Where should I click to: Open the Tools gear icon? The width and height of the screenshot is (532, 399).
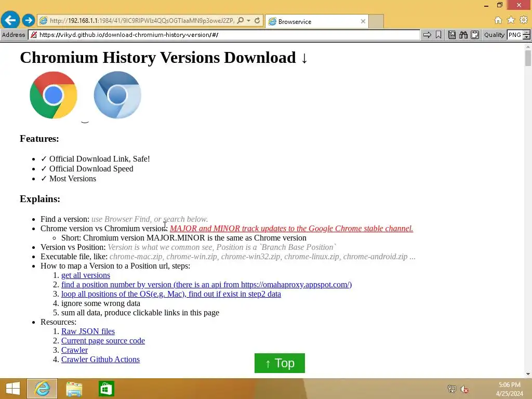(x=524, y=20)
